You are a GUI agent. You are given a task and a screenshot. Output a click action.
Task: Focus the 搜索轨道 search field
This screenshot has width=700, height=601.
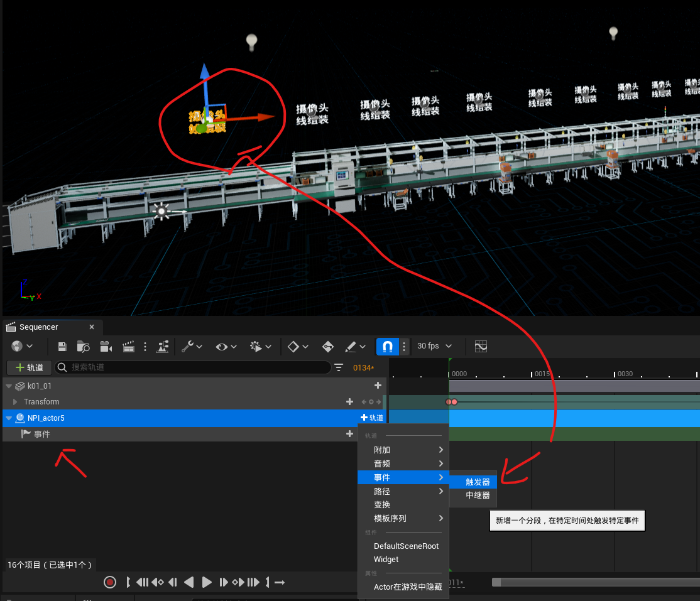[x=193, y=367]
